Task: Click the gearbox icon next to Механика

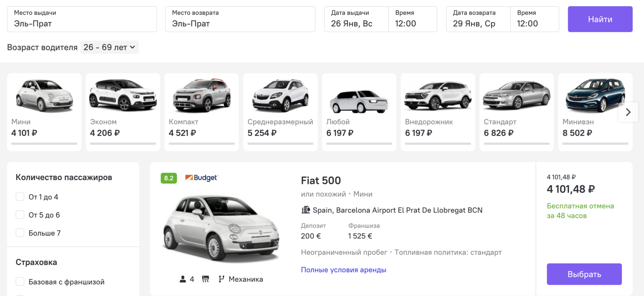Action: 221,279
